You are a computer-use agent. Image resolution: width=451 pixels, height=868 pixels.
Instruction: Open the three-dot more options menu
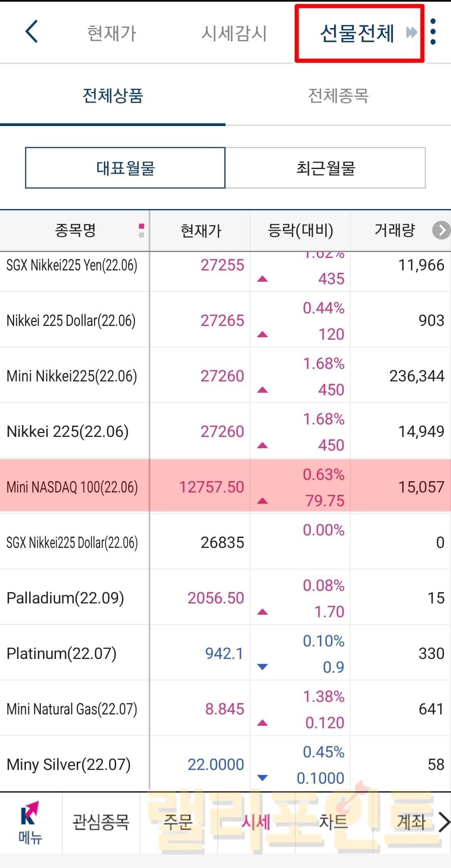[x=433, y=32]
